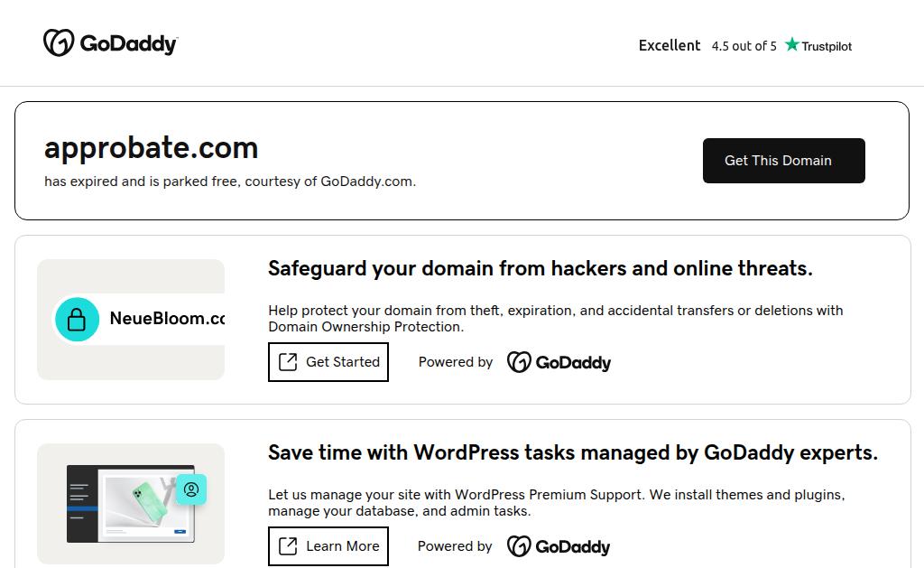Click the Save time with WordPress heading

pyautogui.click(x=572, y=452)
